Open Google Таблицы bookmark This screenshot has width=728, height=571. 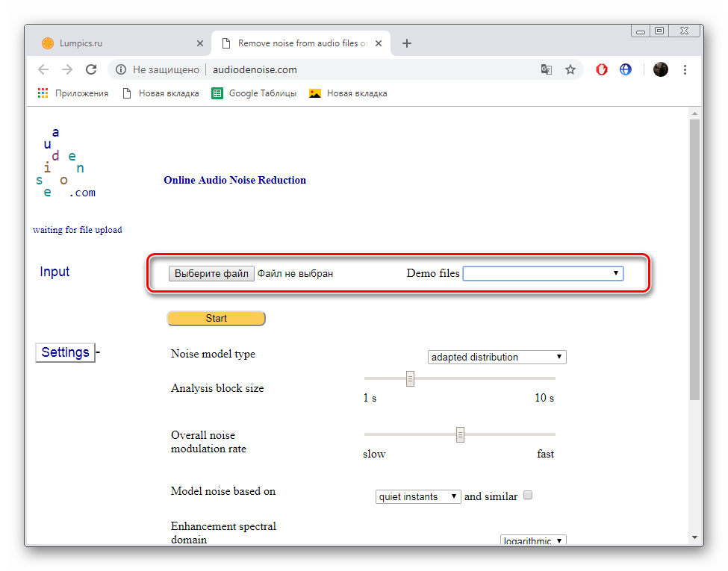(x=255, y=93)
